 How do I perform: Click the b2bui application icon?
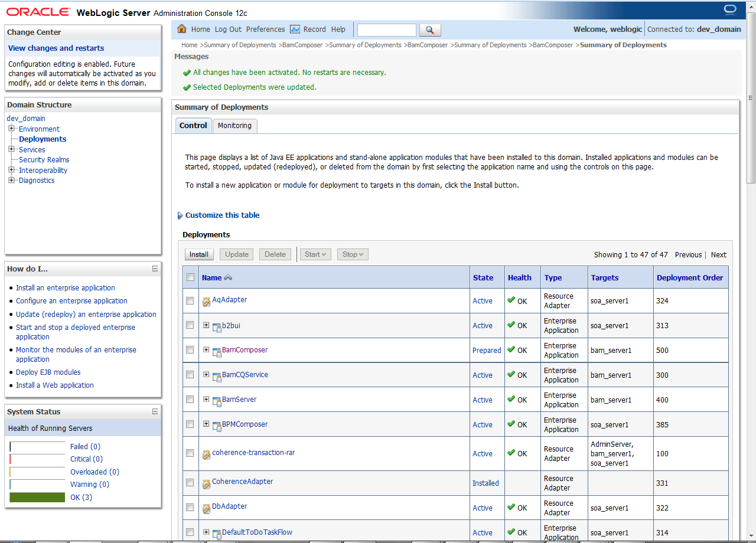pyautogui.click(x=217, y=328)
